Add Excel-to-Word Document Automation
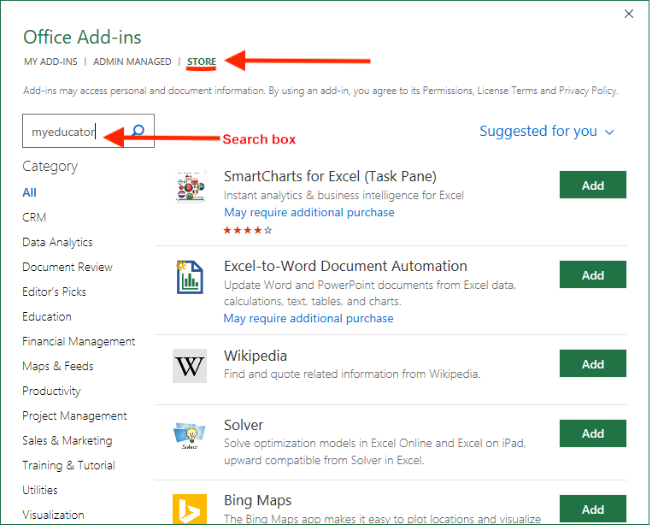This screenshot has height=526, width=651. pos(592,274)
